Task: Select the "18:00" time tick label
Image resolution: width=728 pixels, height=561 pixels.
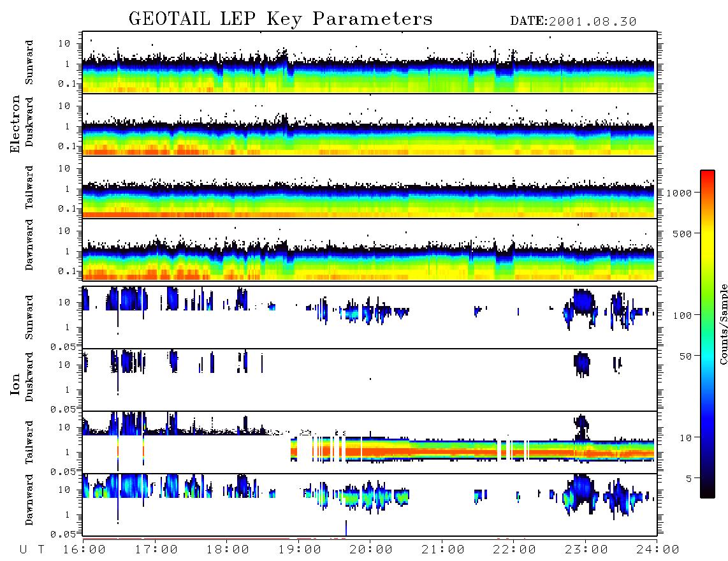Action: coord(228,550)
